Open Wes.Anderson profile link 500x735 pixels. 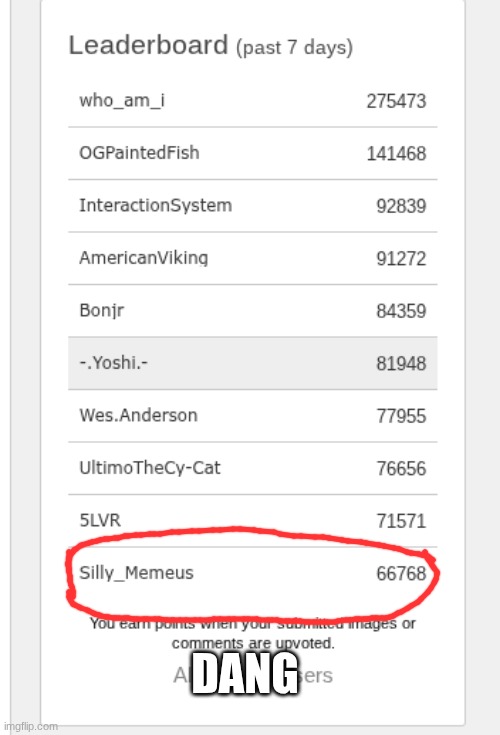[x=138, y=415]
